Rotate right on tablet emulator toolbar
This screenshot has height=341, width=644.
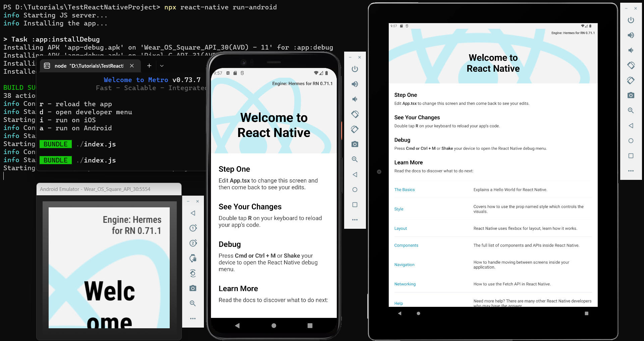coord(631,80)
